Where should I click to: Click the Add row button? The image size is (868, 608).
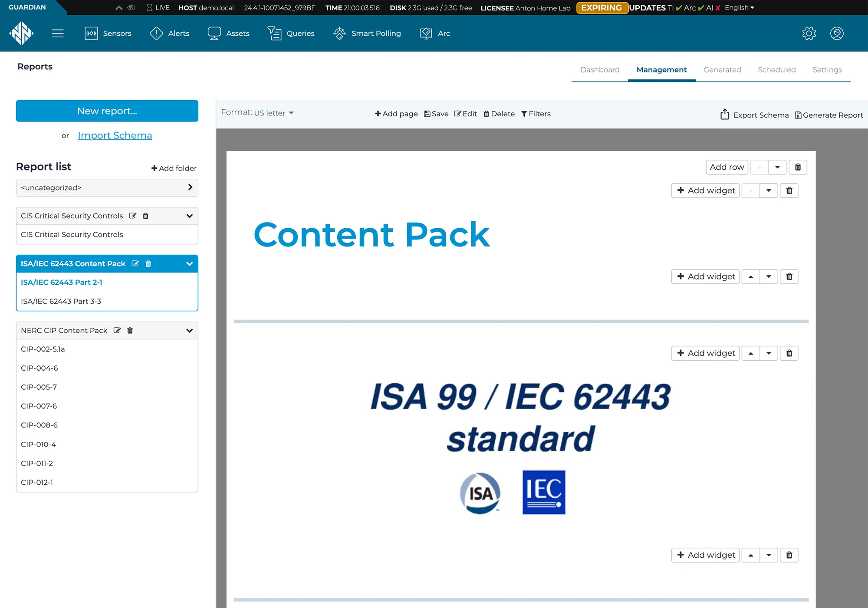click(727, 167)
